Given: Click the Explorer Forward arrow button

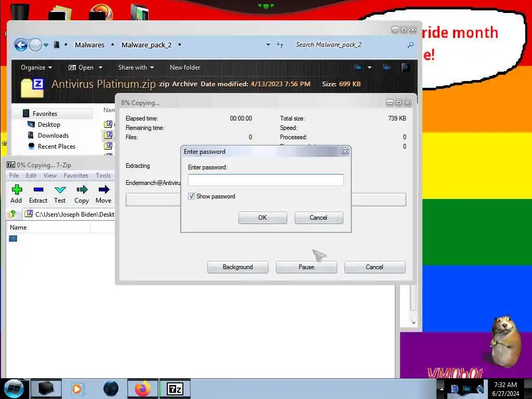Looking at the screenshot, I should tap(35, 45).
